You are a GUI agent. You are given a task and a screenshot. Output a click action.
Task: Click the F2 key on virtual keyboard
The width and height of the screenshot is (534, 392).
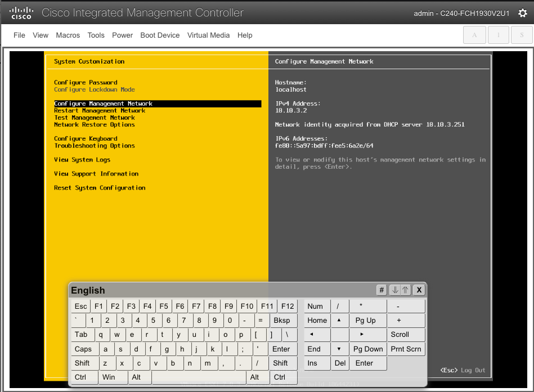click(x=115, y=307)
